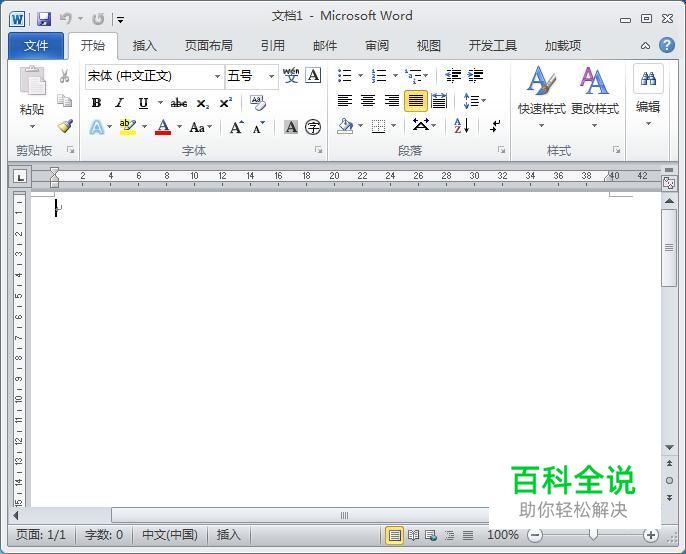
Task: Click the Grow Font icon
Action: (x=237, y=127)
